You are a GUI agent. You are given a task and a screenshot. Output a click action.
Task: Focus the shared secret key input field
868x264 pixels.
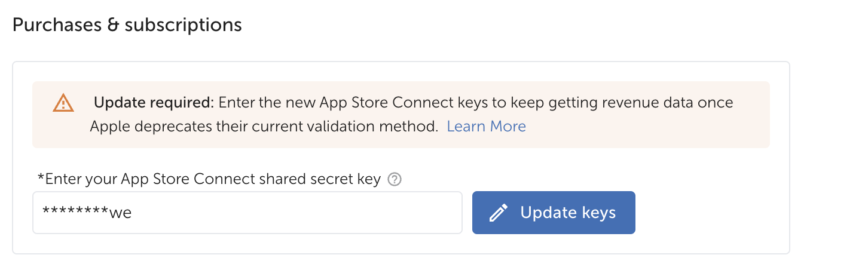tap(247, 213)
